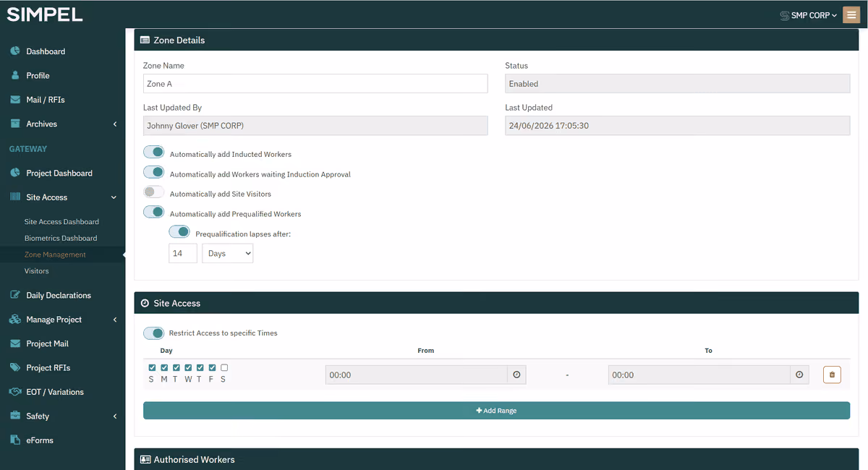Image resolution: width=868 pixels, height=470 pixels.
Task: Uncheck the Friday day checkbox
Action: coord(212,368)
